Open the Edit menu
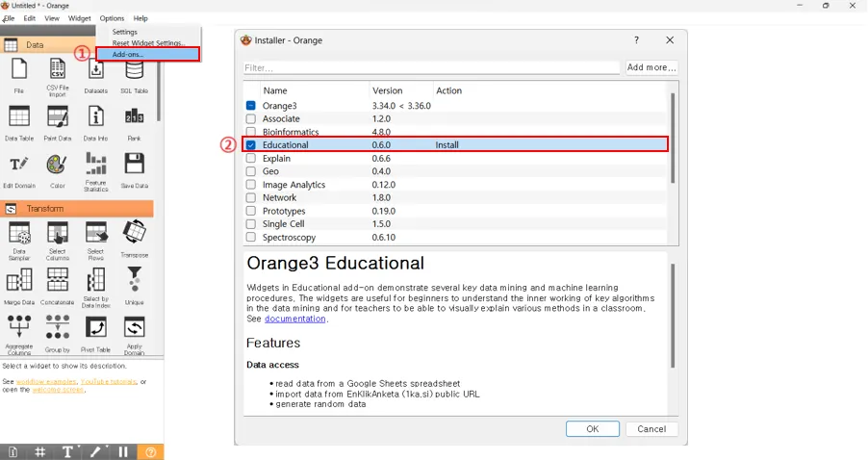The width and height of the screenshot is (868, 460). [29, 18]
